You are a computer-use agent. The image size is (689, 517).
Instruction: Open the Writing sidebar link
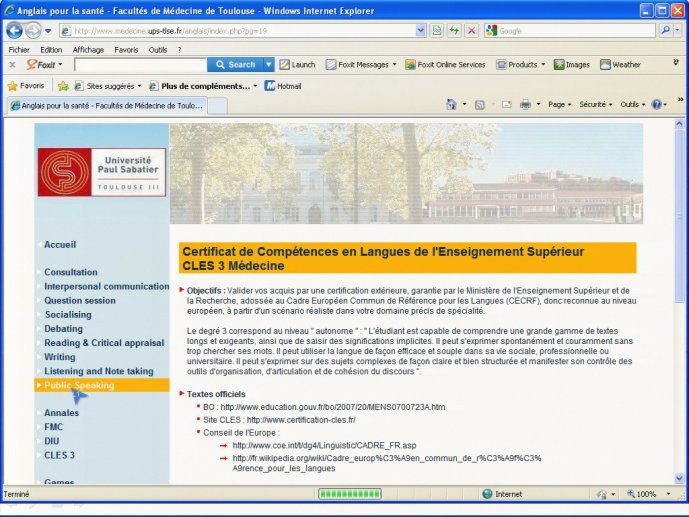coord(60,357)
